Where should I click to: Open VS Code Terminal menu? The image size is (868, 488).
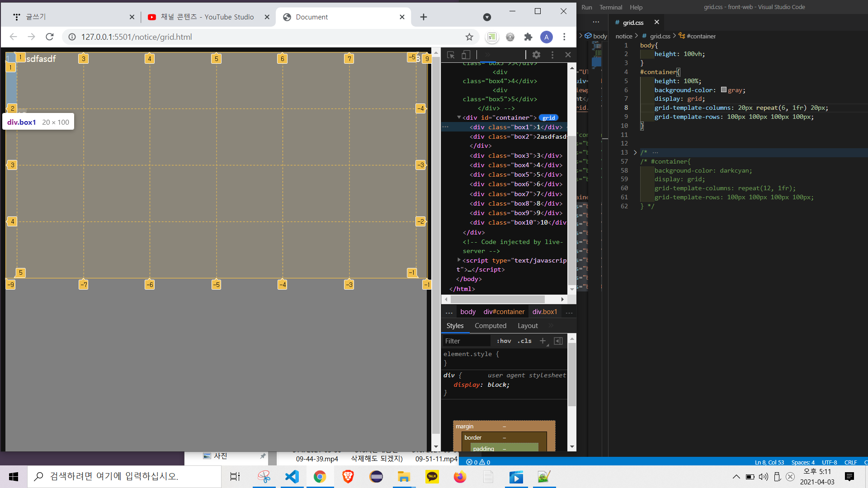(x=611, y=7)
